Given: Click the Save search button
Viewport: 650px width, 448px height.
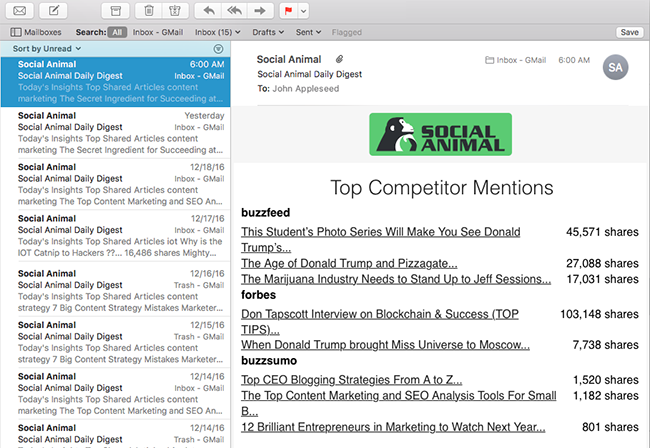Looking at the screenshot, I should coord(629,32).
